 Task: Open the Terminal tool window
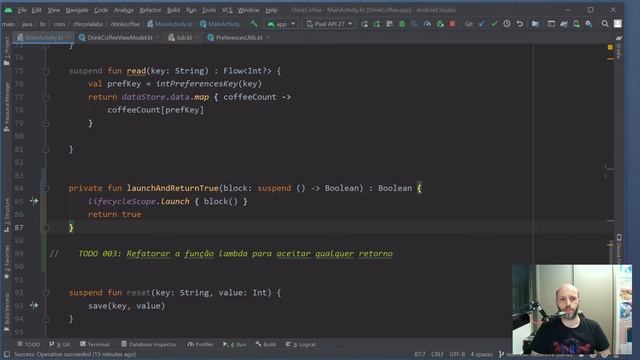click(95, 344)
